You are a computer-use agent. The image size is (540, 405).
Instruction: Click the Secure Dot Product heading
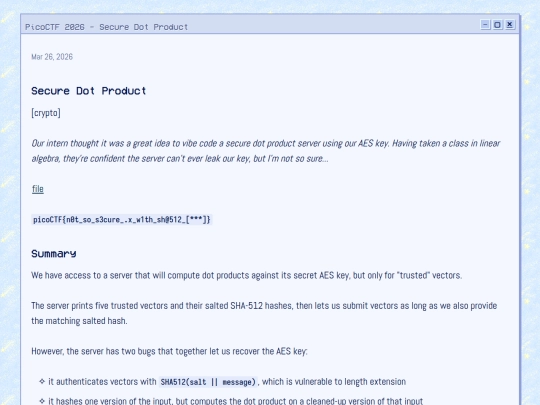pos(89,91)
